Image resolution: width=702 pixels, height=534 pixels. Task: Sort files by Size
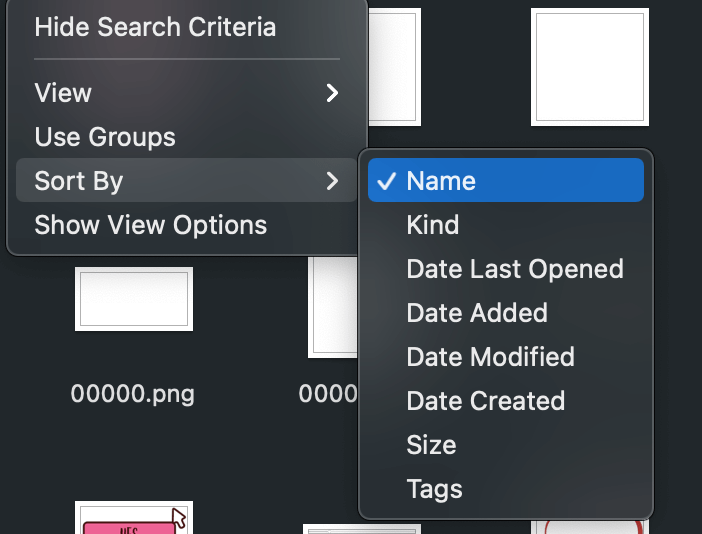pos(431,445)
